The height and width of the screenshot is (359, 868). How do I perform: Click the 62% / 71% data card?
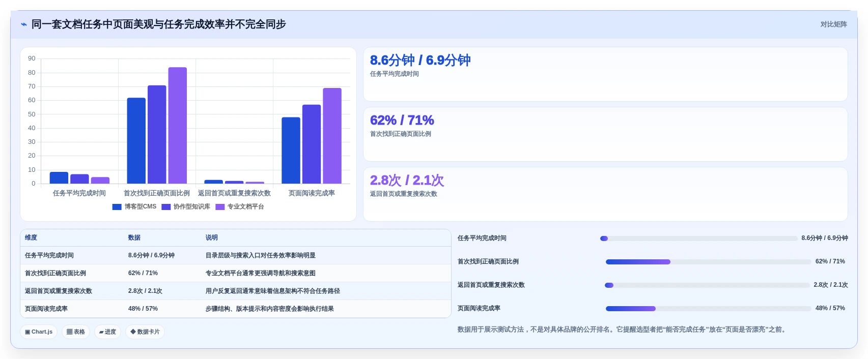point(605,134)
